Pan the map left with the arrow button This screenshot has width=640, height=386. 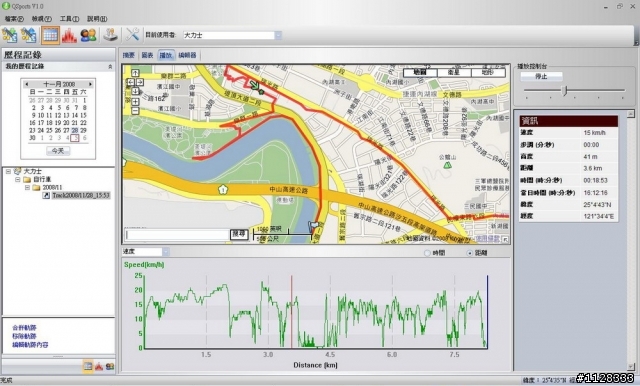131,82
